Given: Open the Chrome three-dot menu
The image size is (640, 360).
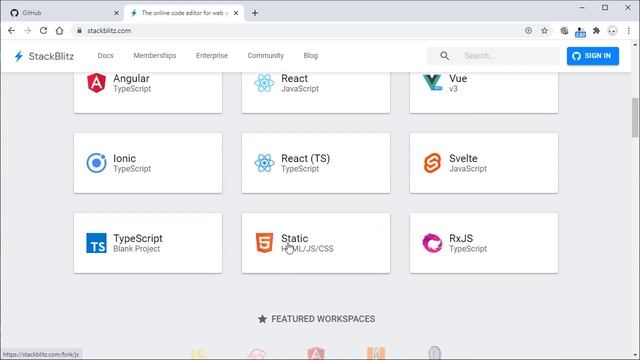Looking at the screenshot, I should click(x=629, y=31).
